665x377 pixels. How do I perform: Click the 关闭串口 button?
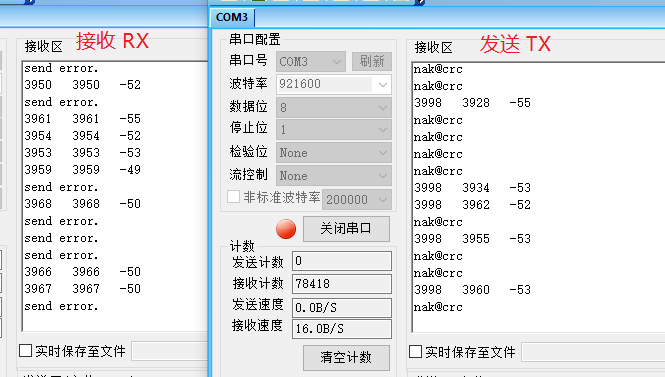pyautogui.click(x=346, y=229)
